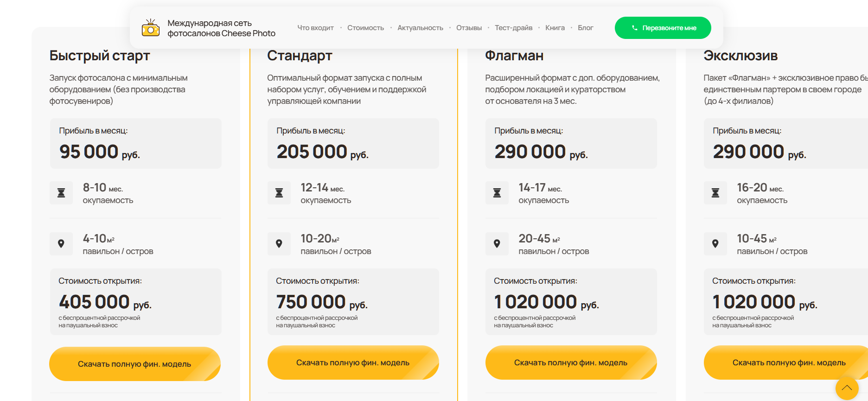Viewport: 868px width, 401px height.
Task: Click location pin icon in Флагман card
Action: click(x=497, y=244)
